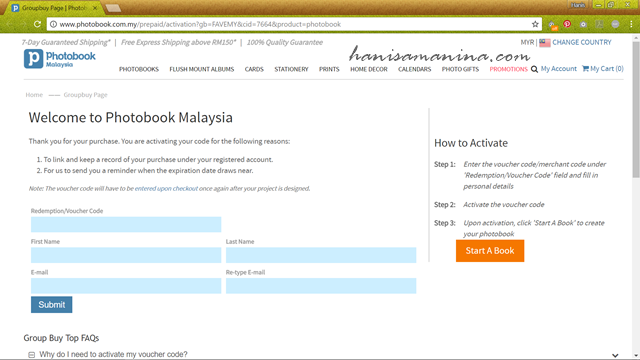Open the HOME DECOR menu
The width and height of the screenshot is (640, 360).
(x=369, y=69)
